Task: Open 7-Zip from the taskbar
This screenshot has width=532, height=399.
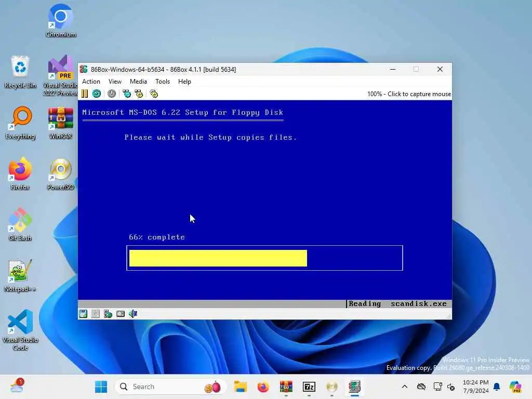Action: 309,387
